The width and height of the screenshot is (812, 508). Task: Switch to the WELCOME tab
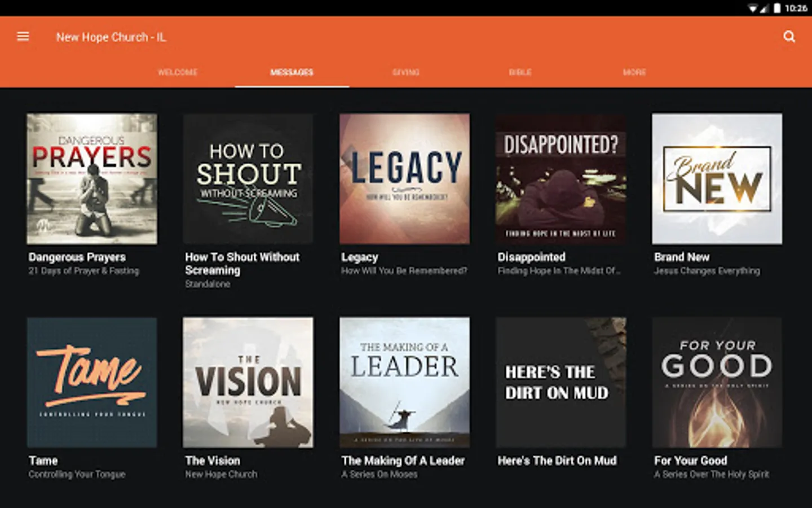[x=178, y=72]
